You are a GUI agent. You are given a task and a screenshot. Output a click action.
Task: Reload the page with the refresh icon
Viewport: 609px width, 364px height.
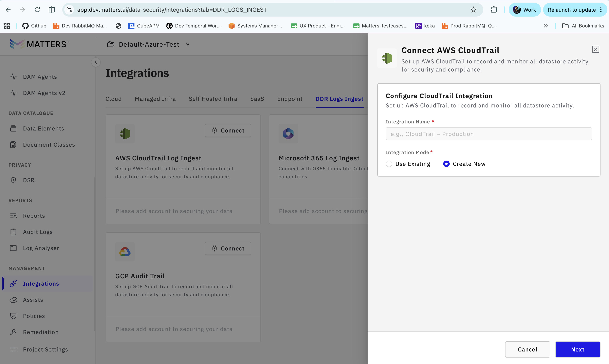tap(37, 10)
